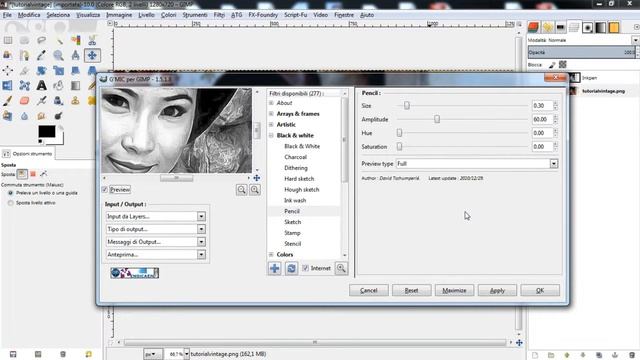
Task: Open the 'Tipo di output...' dropdown
Action: pos(156,229)
